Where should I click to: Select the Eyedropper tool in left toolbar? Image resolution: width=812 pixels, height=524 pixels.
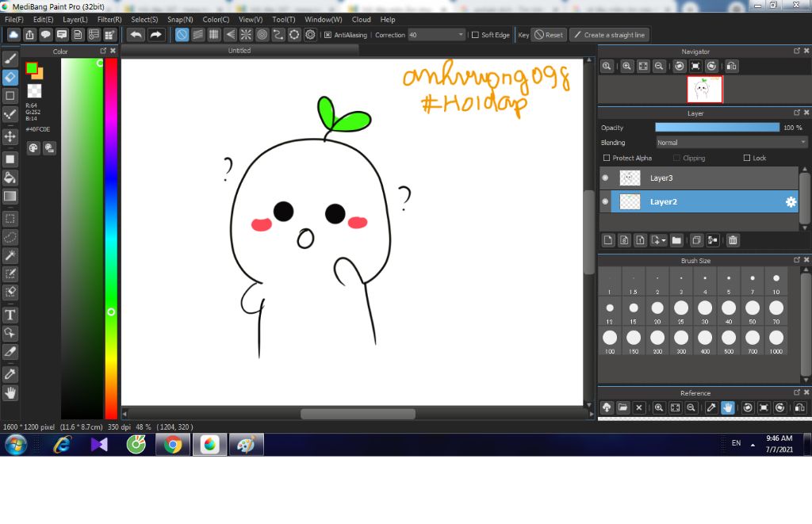[x=10, y=374]
